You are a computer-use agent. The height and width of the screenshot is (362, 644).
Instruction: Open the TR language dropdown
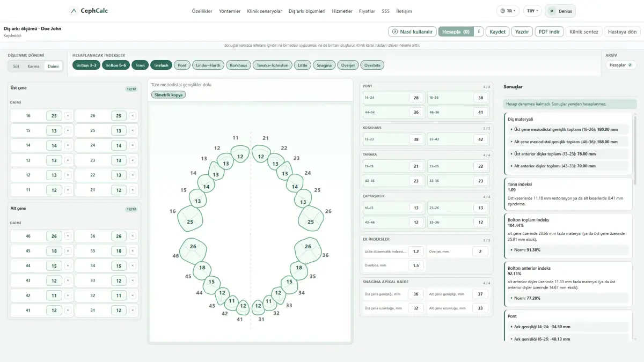[x=508, y=11]
